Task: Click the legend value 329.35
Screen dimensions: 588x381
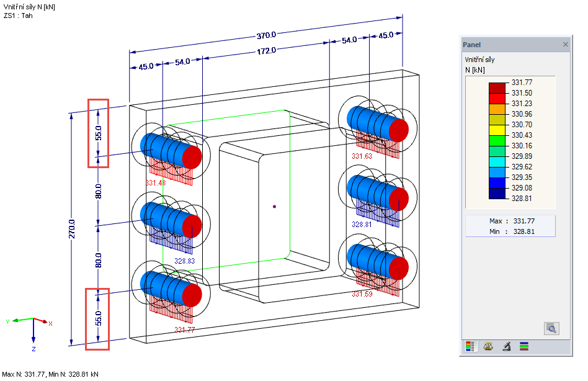Action: tap(522, 177)
